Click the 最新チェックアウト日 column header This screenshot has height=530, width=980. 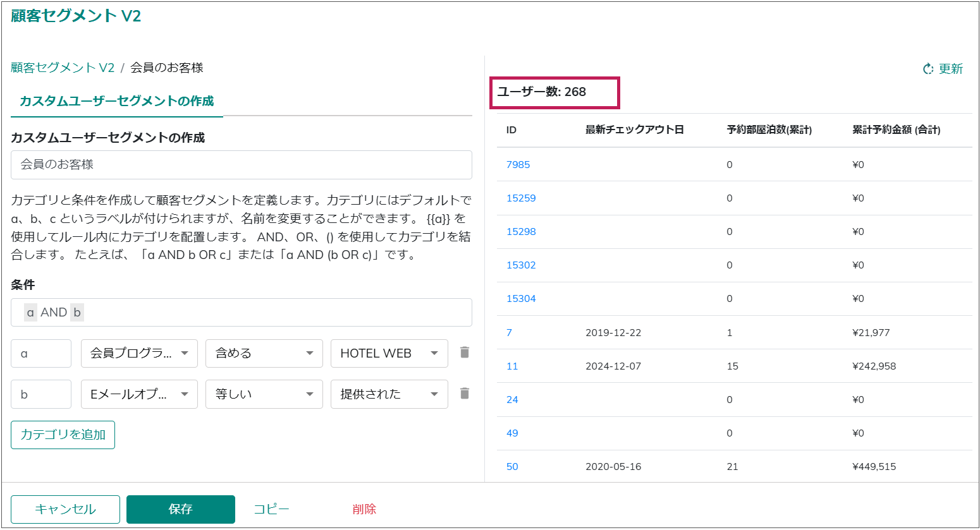click(x=635, y=129)
